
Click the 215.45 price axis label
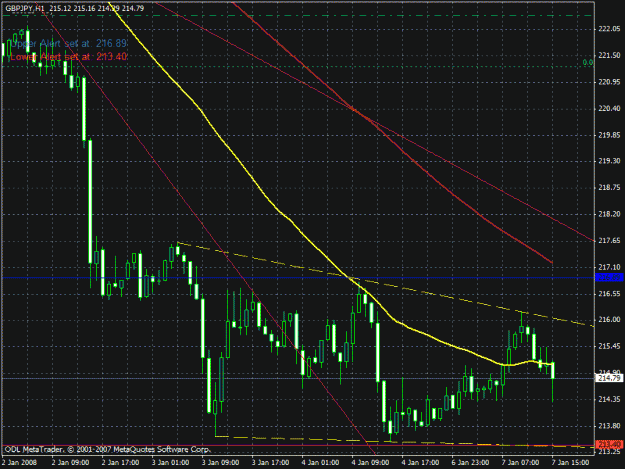[x=609, y=346]
